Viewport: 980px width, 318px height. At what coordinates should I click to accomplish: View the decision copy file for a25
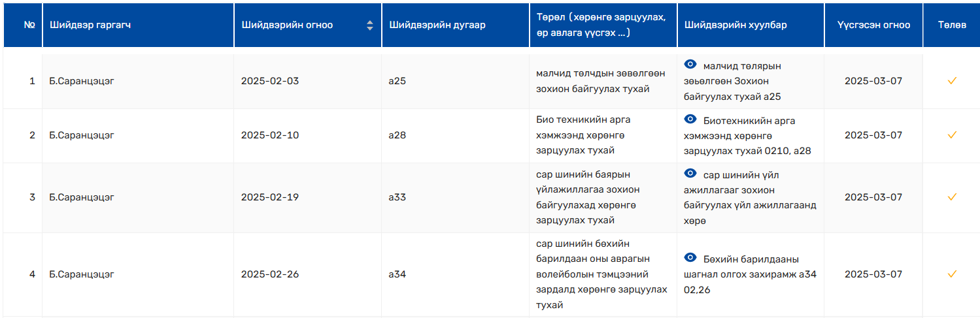pyautogui.click(x=690, y=65)
